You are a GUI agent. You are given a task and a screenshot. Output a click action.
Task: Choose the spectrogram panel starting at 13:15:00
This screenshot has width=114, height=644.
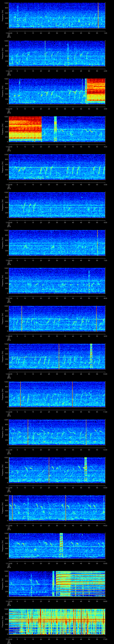pos(57,584)
